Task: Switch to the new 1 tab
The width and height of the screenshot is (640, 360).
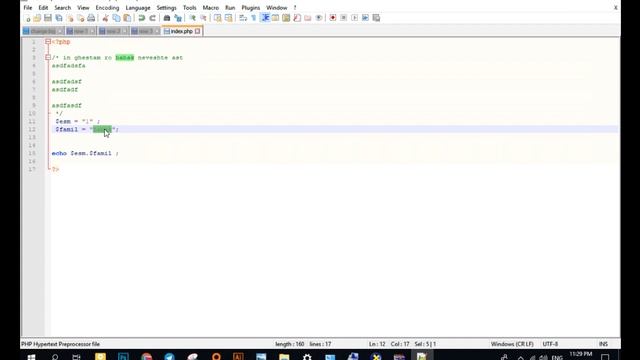Action: pos(80,31)
